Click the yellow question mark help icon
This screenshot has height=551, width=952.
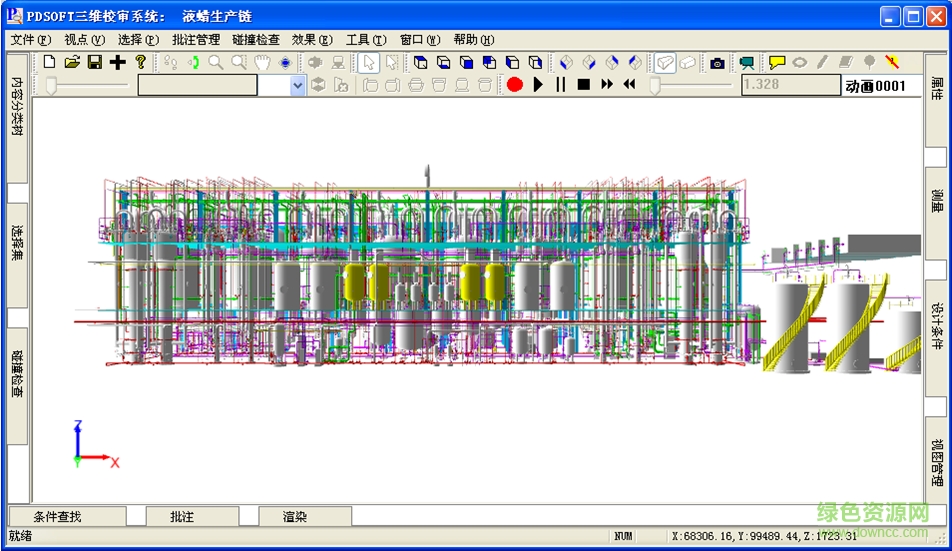(x=141, y=62)
